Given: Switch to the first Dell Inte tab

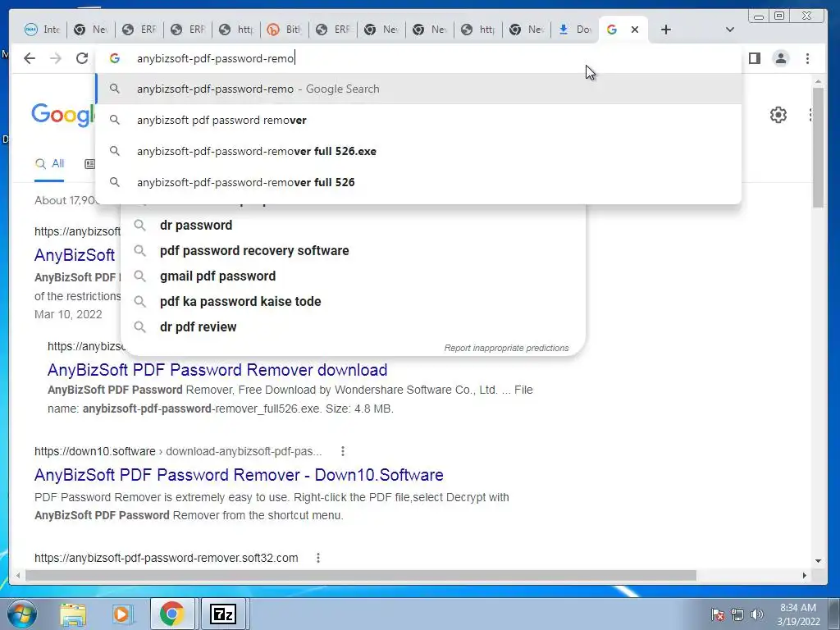Looking at the screenshot, I should click(43, 30).
